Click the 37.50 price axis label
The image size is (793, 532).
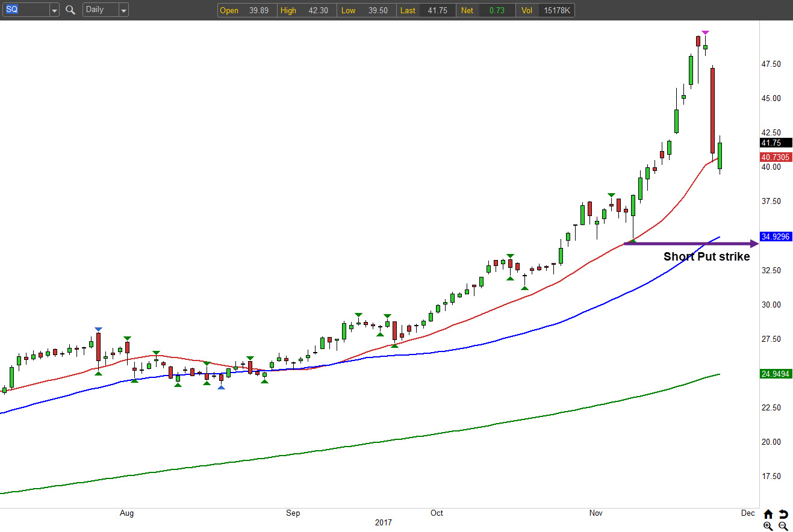(771, 202)
